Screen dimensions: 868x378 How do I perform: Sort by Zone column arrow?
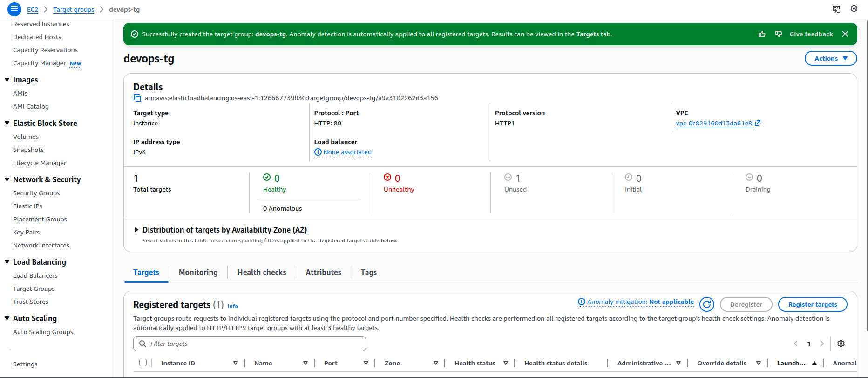coord(436,363)
